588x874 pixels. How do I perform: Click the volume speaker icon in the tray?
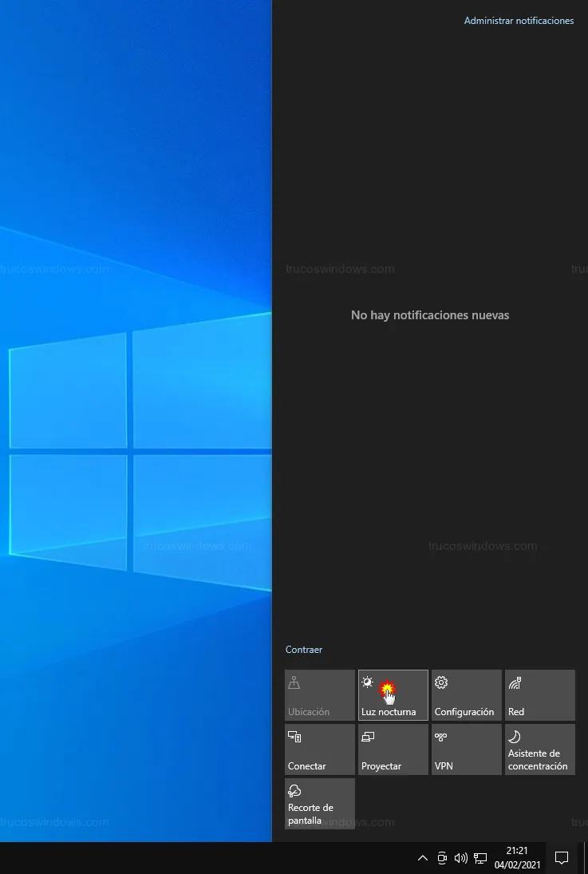click(x=460, y=858)
